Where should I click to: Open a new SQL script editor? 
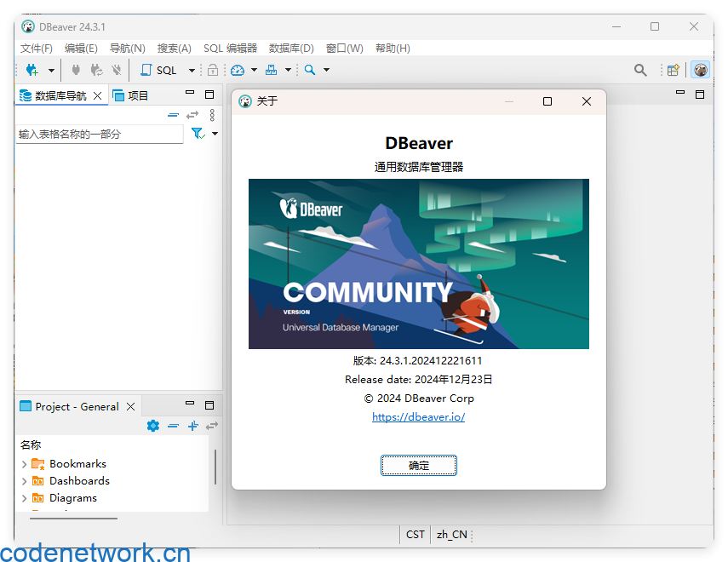click(x=158, y=70)
